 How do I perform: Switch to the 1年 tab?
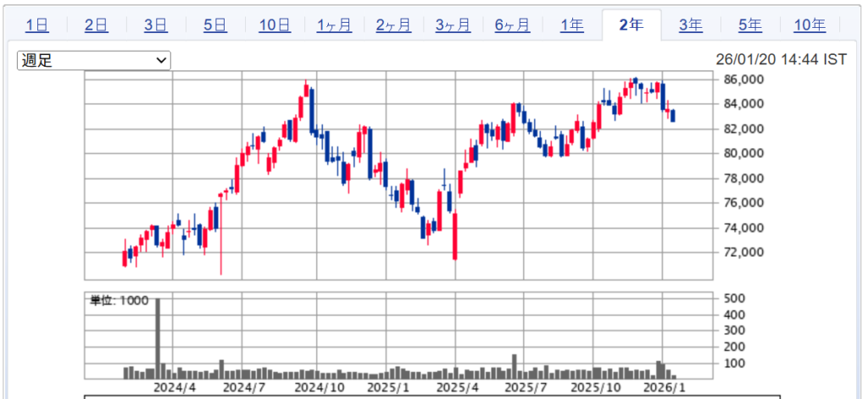pyautogui.click(x=571, y=25)
